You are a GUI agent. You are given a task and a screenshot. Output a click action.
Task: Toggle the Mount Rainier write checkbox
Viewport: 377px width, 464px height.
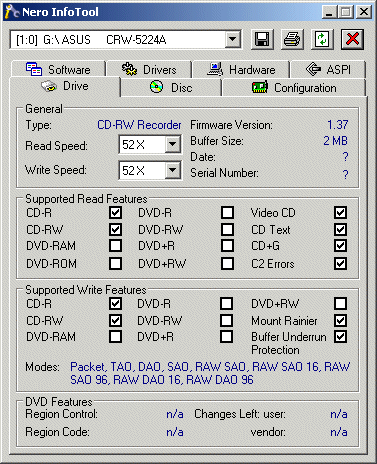click(x=340, y=320)
